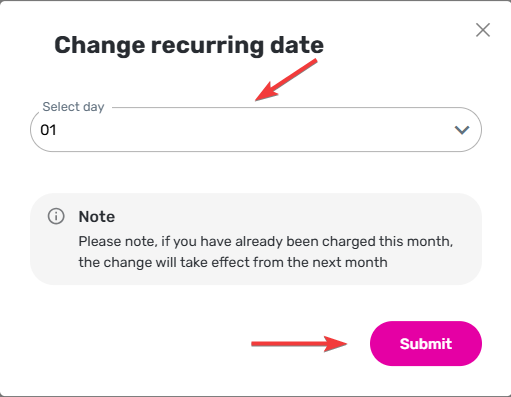Click the info circle icon beside Note
Viewport: 511px width, 397px height.
(x=56, y=216)
